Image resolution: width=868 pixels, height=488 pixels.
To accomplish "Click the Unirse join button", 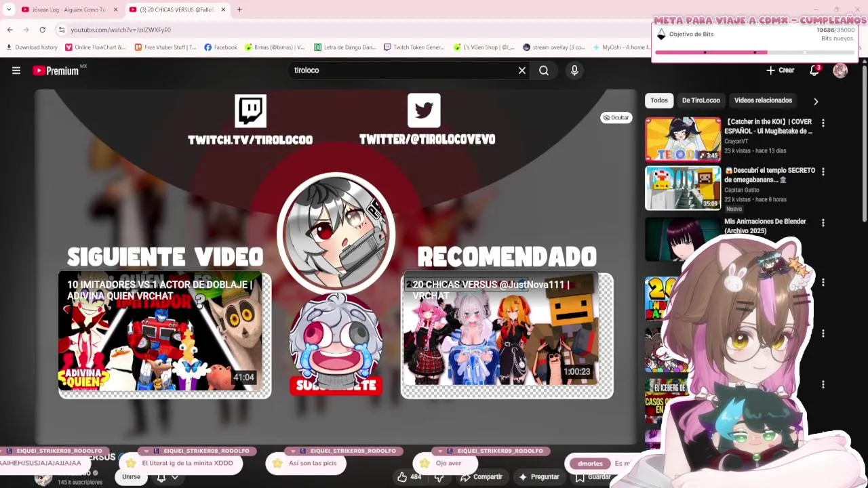I will pos(131,477).
